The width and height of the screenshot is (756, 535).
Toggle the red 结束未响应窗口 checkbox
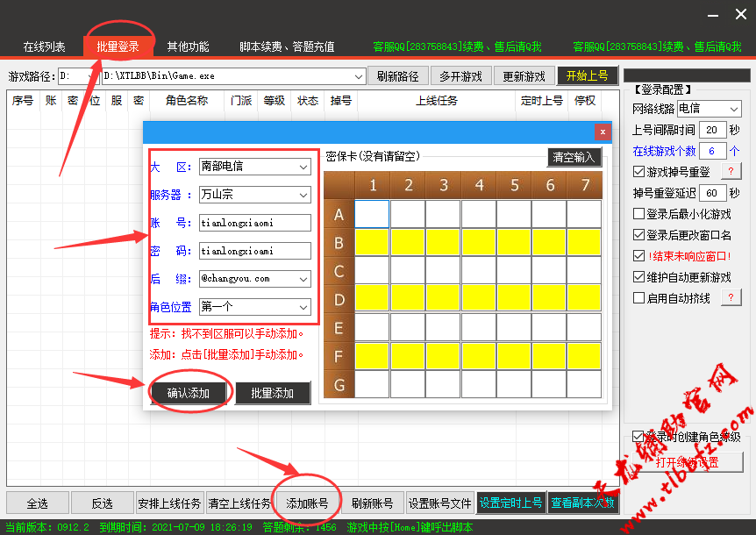pos(638,256)
